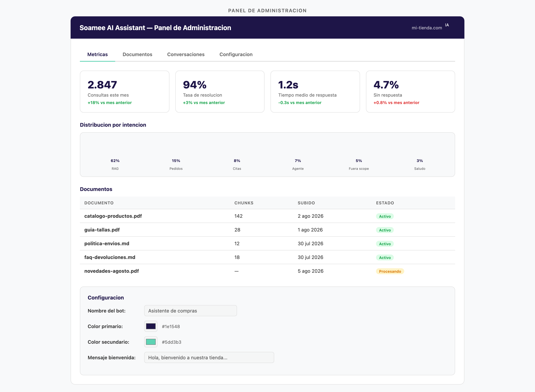The image size is (535, 392).
Task: Click the 4.7% Sin respuesta card
Action: (x=410, y=92)
